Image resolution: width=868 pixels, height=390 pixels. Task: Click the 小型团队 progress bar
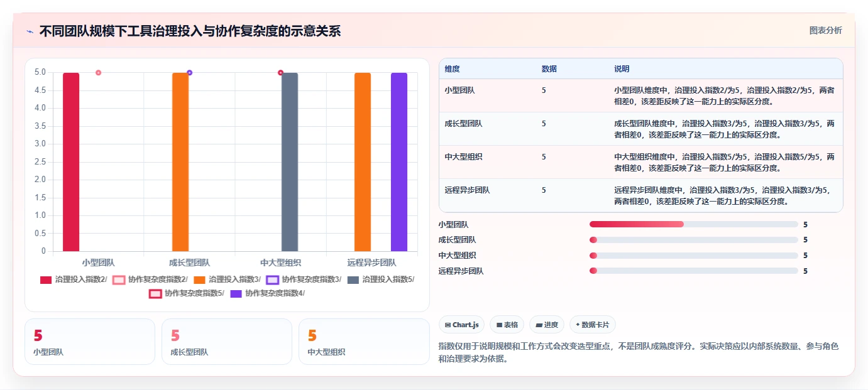[x=694, y=224]
